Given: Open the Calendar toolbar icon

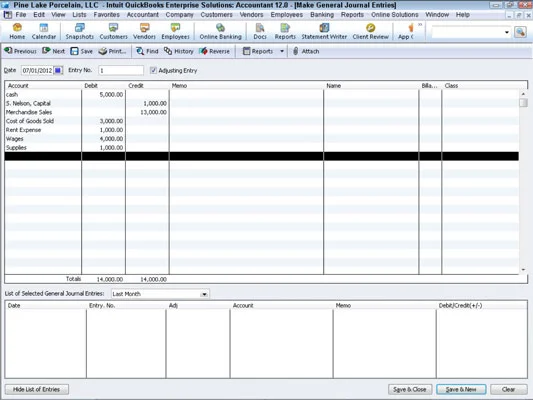Looking at the screenshot, I should click(44, 32).
